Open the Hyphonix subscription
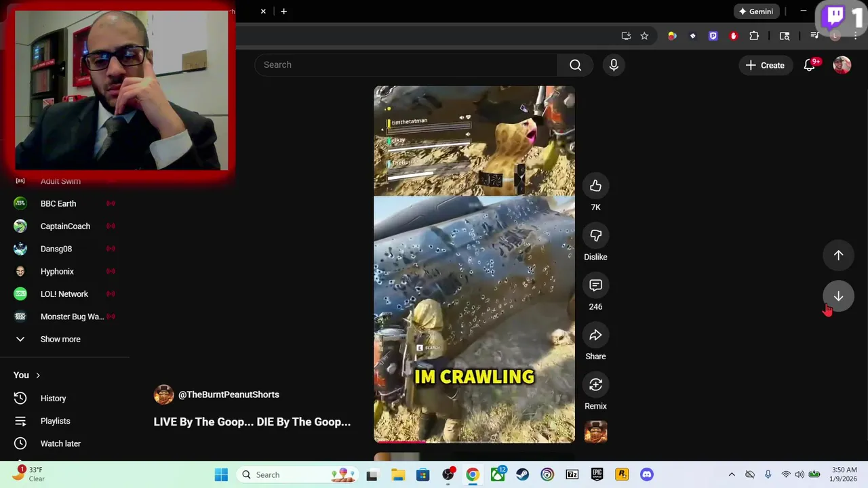 click(x=65, y=271)
